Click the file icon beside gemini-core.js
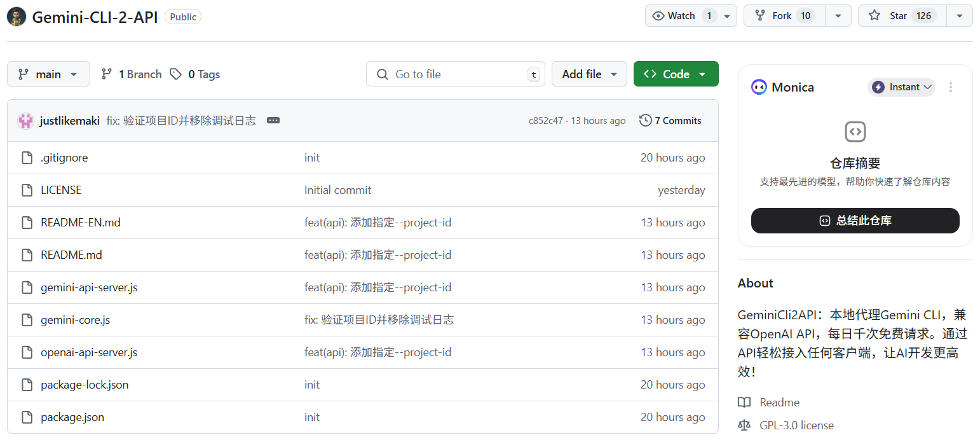980x442 pixels. pyautogui.click(x=27, y=320)
